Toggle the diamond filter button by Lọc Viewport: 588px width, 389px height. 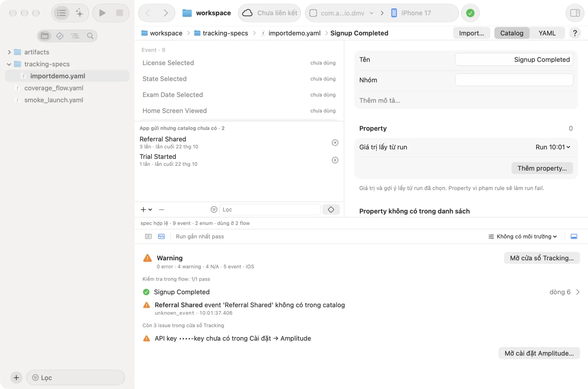[331, 210]
